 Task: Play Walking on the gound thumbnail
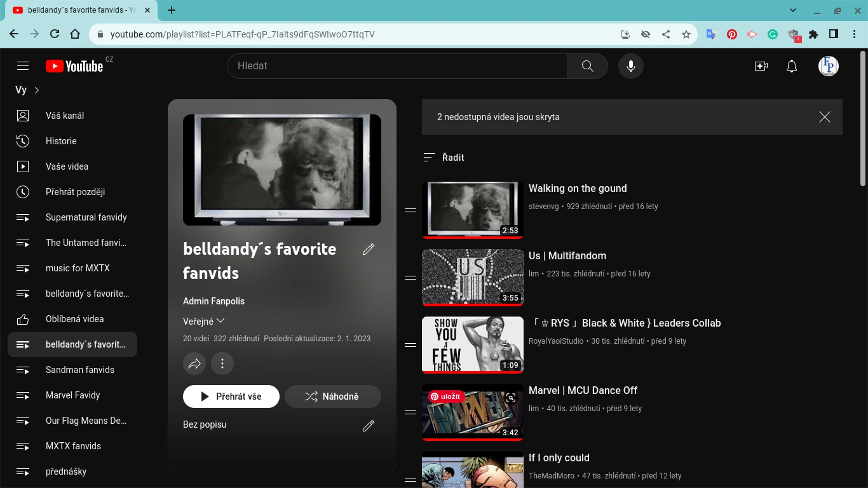coord(473,210)
